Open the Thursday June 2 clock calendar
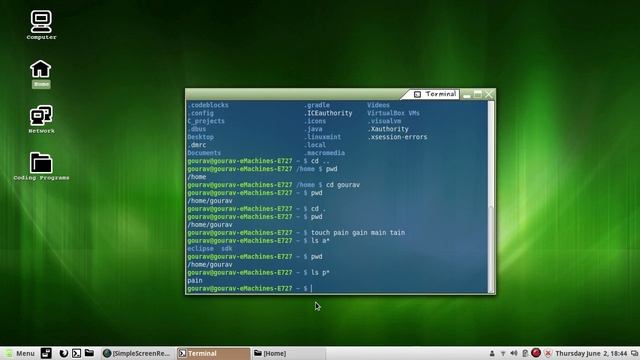The image size is (640, 360). click(x=591, y=353)
